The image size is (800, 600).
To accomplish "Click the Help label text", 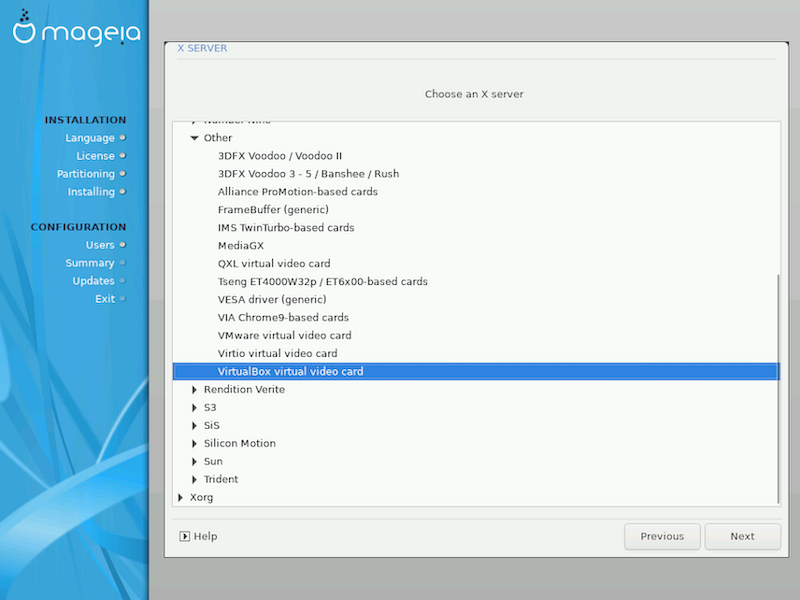I will [206, 536].
